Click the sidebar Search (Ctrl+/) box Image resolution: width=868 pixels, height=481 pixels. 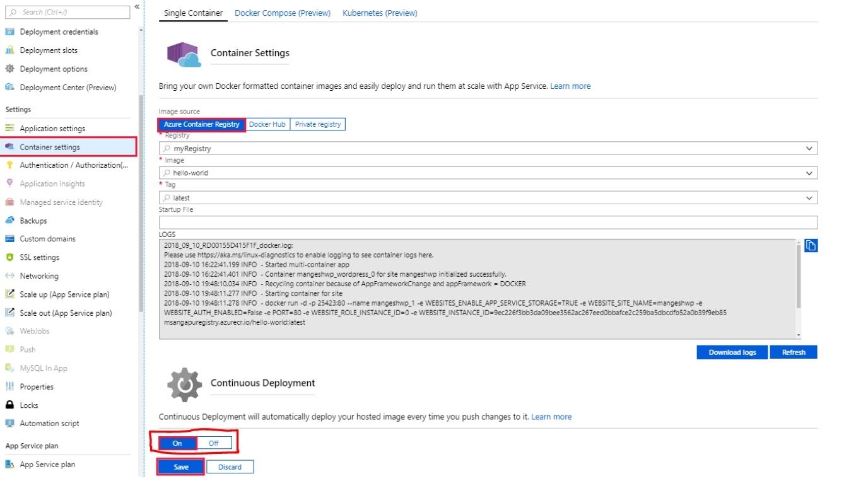(67, 12)
